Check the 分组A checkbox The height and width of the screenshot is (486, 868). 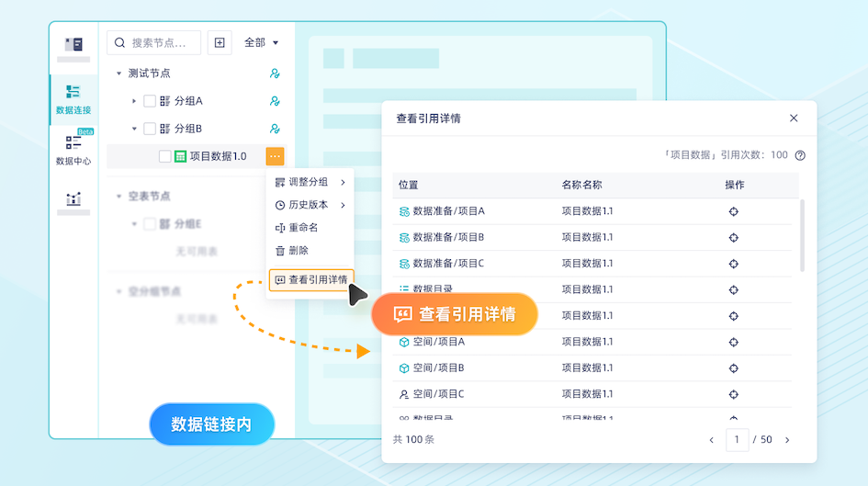(150, 101)
